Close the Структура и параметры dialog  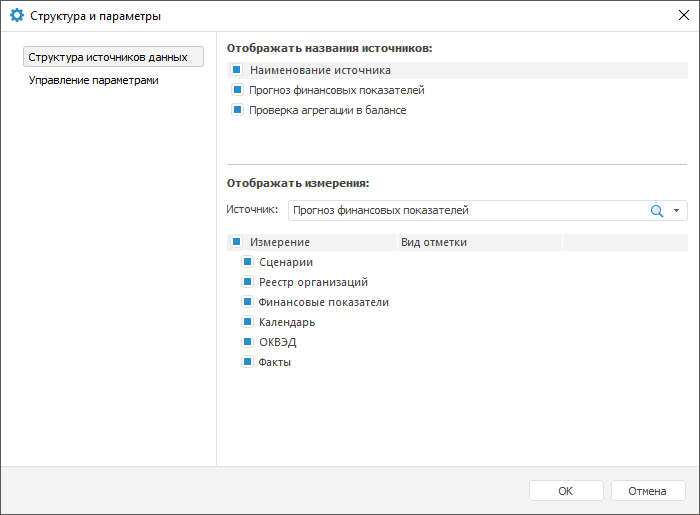pyautogui.click(x=682, y=16)
